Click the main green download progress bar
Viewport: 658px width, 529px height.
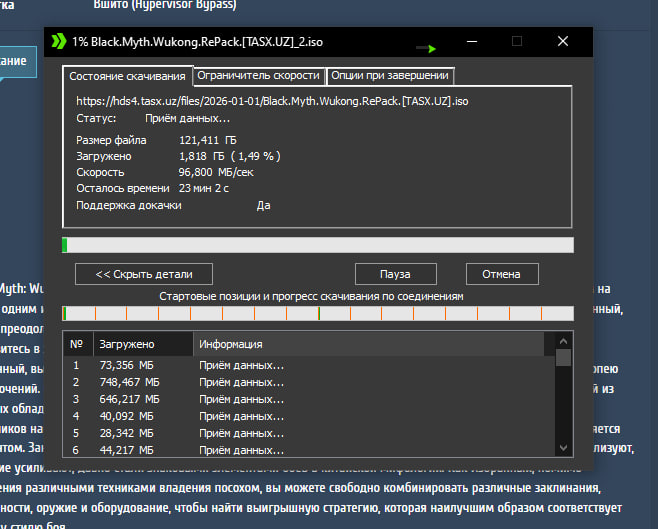pyautogui.click(x=317, y=245)
